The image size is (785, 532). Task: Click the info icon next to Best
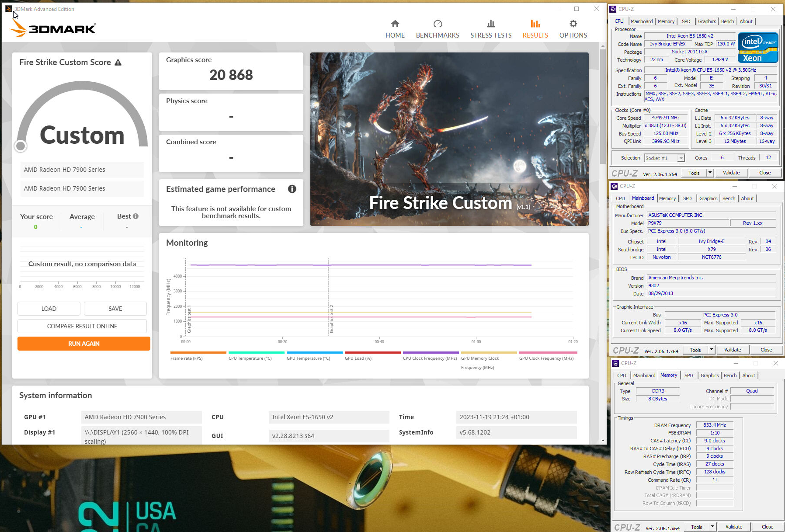tap(135, 216)
